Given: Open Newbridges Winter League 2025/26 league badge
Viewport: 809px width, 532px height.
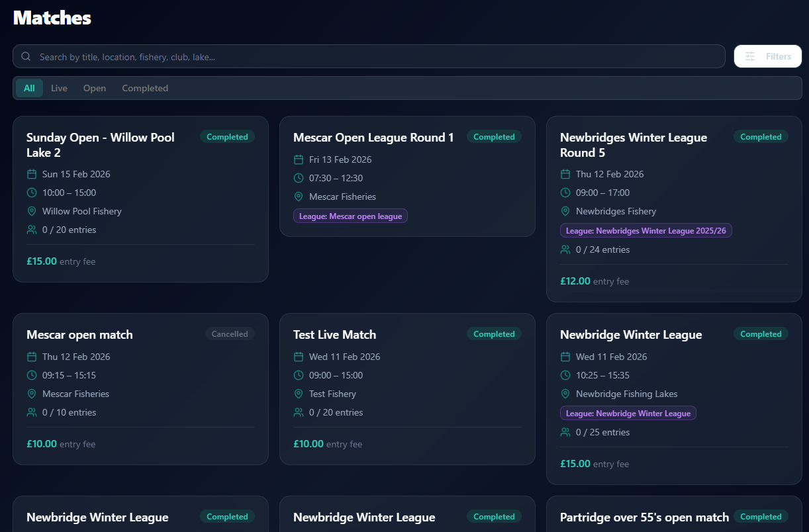Looking at the screenshot, I should (645, 231).
